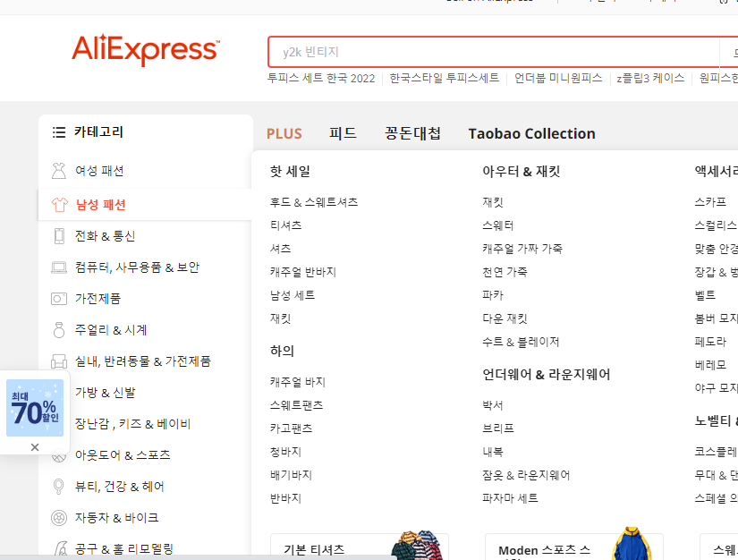Open the Taobao Collection tab

532,133
